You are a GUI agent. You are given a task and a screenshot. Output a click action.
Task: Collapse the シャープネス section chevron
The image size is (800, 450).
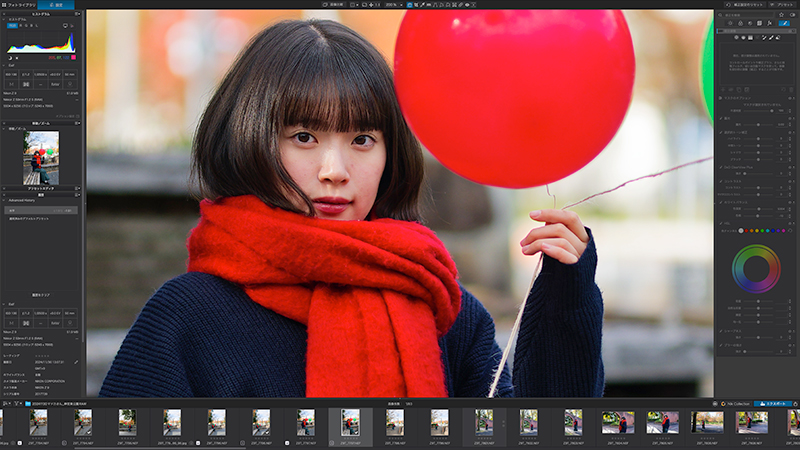pos(720,331)
